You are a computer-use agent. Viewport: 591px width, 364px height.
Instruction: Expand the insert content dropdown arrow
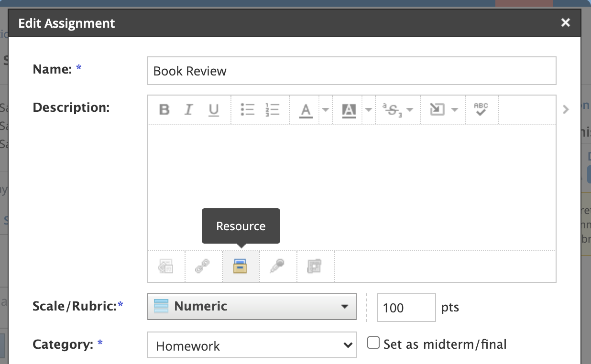coord(454,110)
